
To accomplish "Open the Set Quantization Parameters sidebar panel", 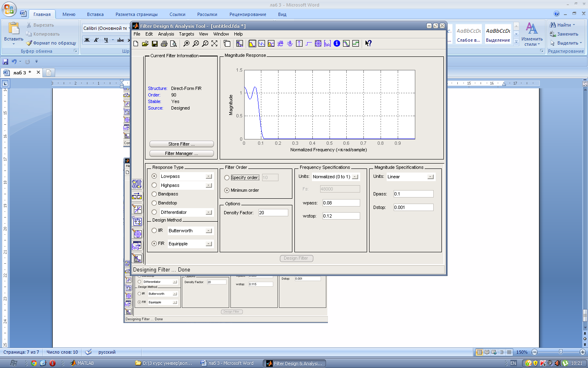I will coord(137,209).
